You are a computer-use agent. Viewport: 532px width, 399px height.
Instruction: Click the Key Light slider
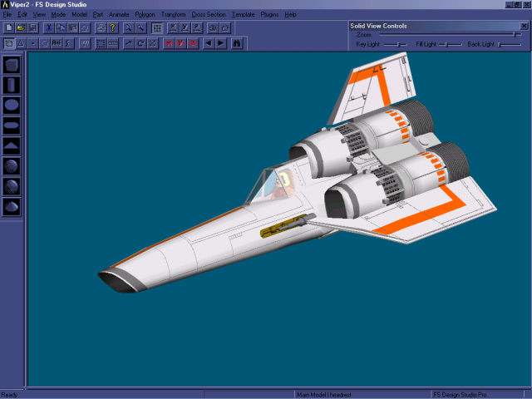click(395, 44)
